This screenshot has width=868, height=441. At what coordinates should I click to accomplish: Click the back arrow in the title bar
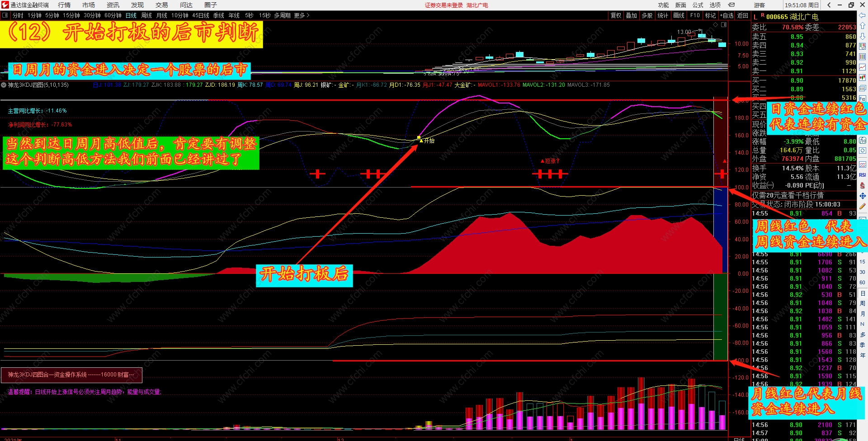(829, 5)
